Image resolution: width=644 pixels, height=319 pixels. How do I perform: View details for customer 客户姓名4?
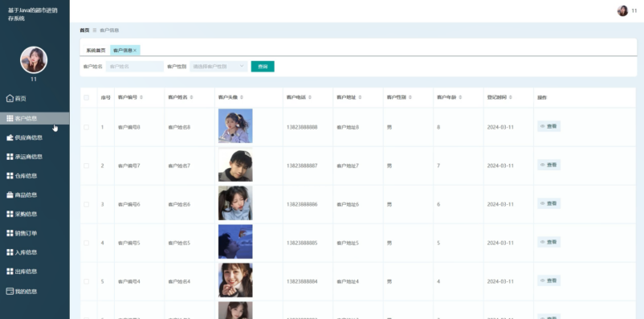coord(548,280)
